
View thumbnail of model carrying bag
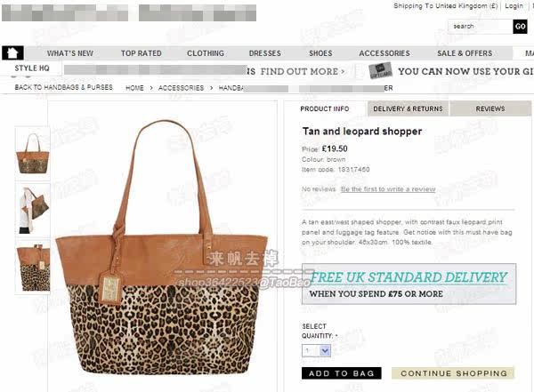click(x=33, y=211)
